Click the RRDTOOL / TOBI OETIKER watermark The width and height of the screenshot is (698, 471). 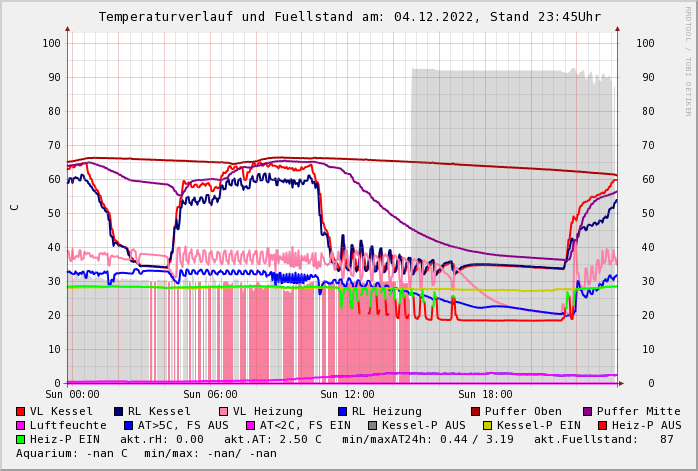[688, 60]
